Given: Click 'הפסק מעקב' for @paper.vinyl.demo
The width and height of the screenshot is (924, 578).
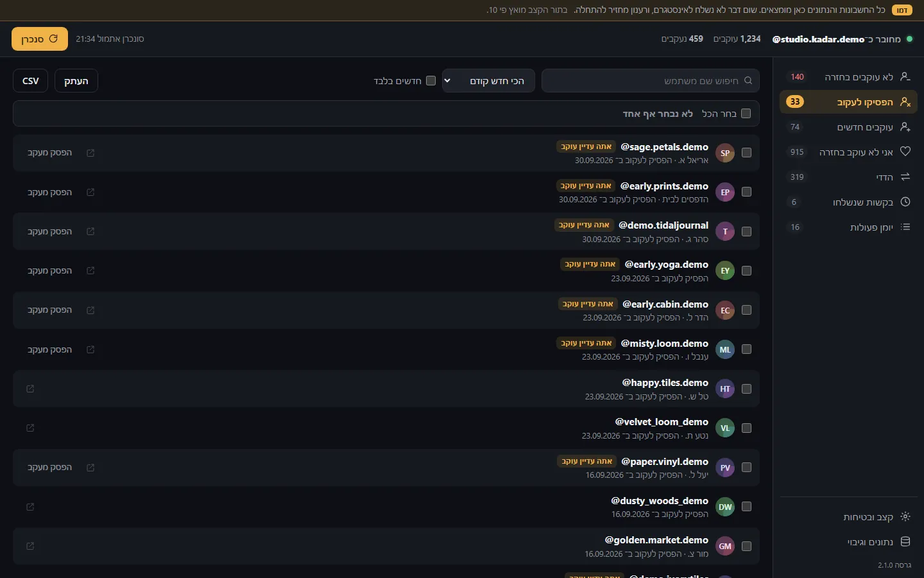Looking at the screenshot, I should 49,468.
